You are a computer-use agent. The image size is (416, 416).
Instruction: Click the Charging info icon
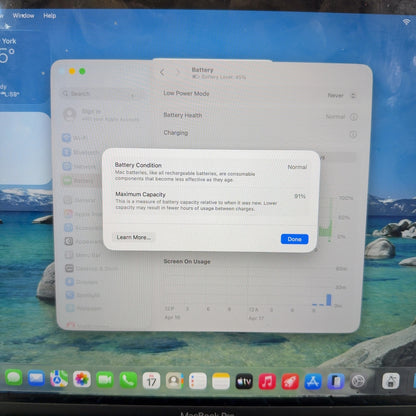pos(353,134)
